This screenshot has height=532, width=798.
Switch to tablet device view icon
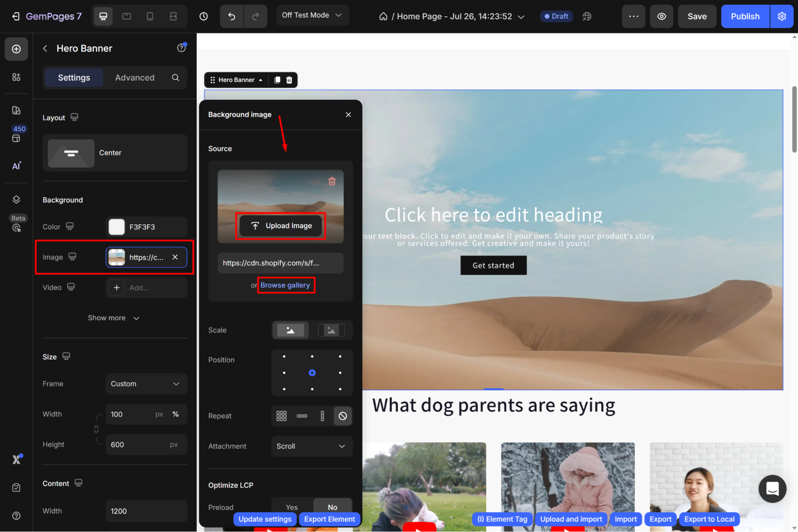point(127,16)
